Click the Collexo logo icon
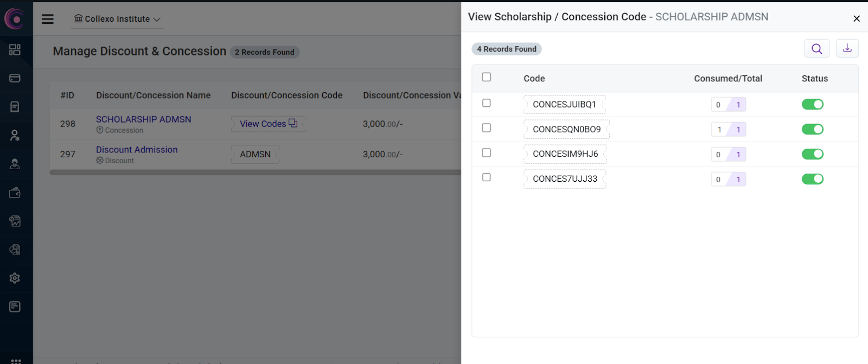Image resolution: width=868 pixels, height=364 pixels. [15, 19]
